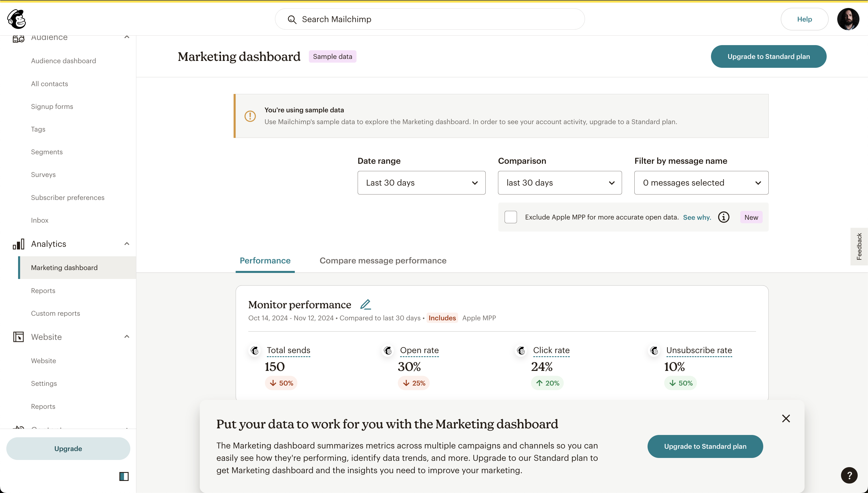Screen dimensions: 868x493
Task: Open Reports under Website
Action: click(43, 407)
